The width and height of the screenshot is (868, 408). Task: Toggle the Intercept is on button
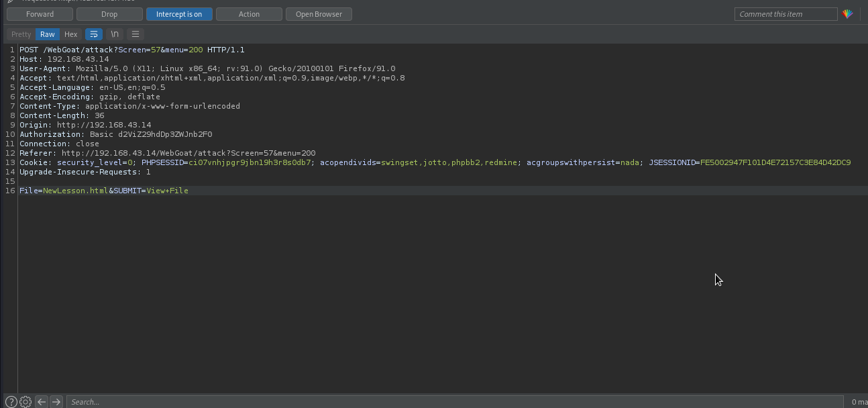(x=179, y=14)
